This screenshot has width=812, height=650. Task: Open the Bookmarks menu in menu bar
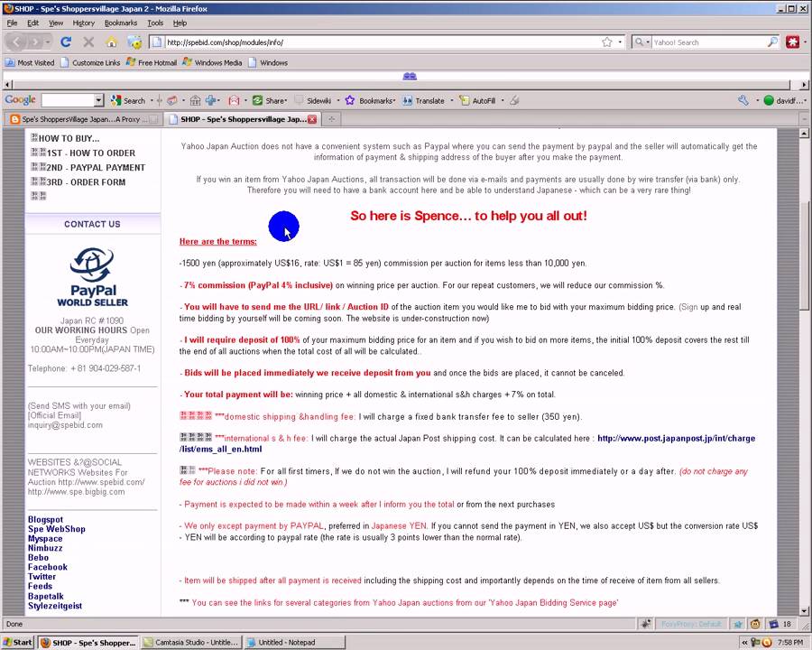click(121, 23)
